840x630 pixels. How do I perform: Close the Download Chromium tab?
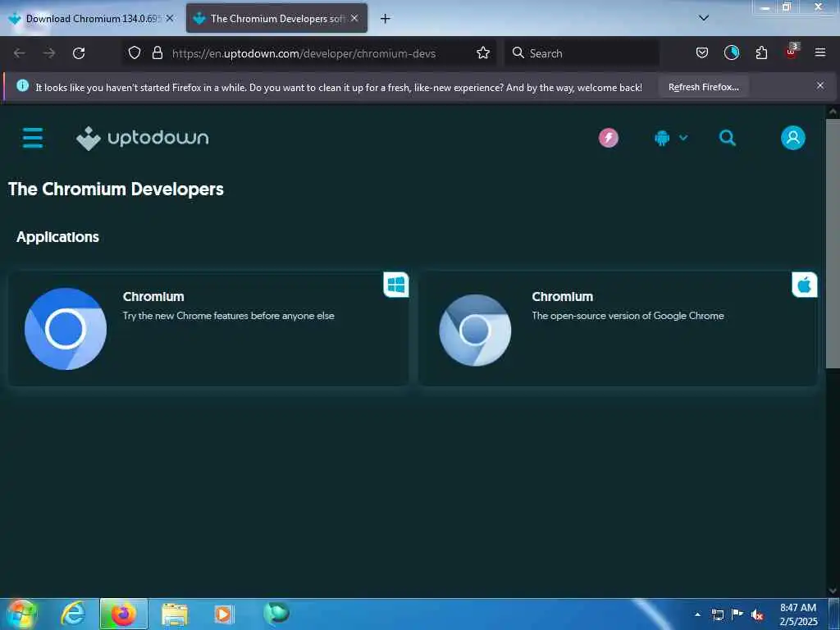pos(170,18)
